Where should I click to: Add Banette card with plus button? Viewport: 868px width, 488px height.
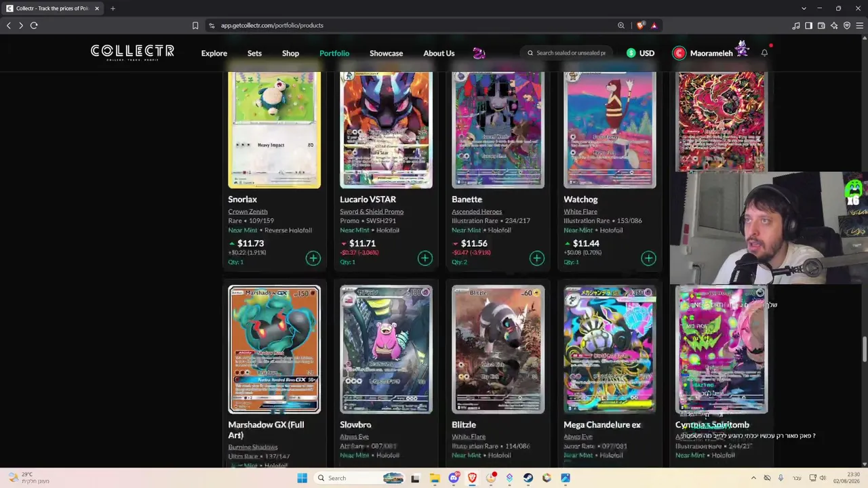(x=536, y=258)
